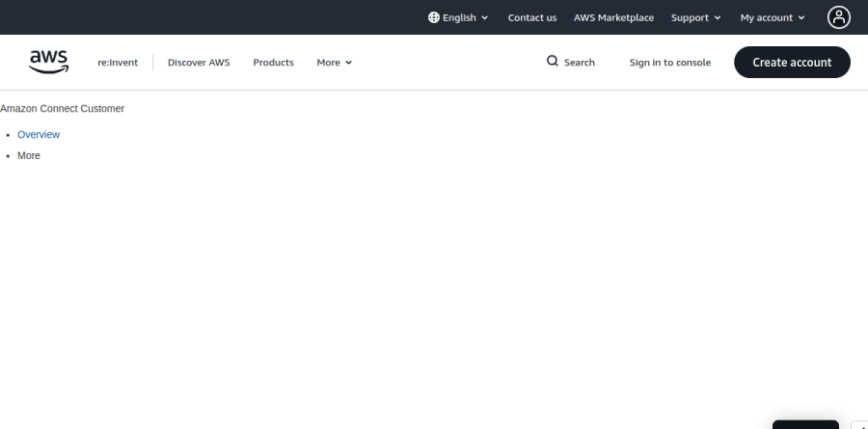868x429 pixels.
Task: Click the Search text label
Action: click(580, 63)
